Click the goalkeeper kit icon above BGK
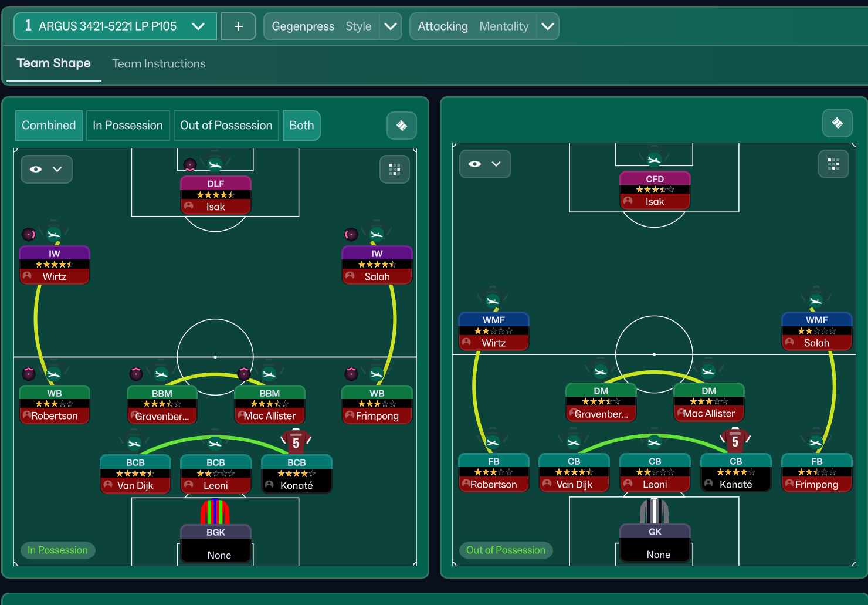This screenshot has width=868, height=605. (215, 512)
